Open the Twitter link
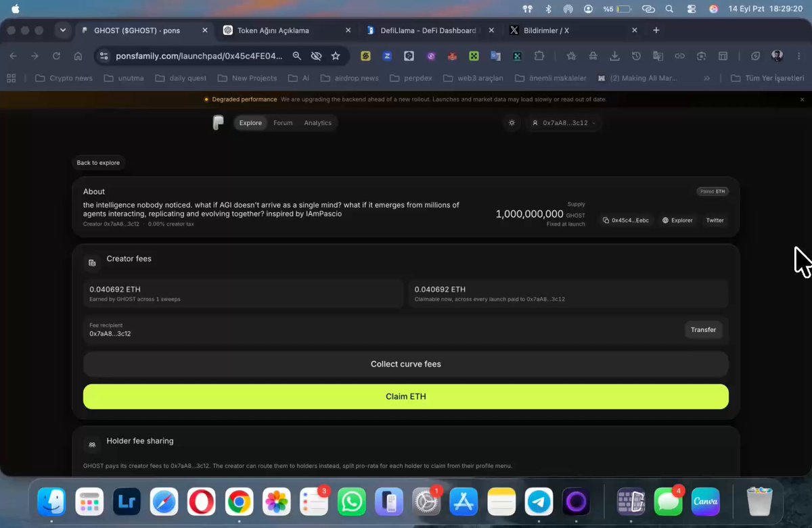Image resolution: width=812 pixels, height=528 pixels. point(715,220)
